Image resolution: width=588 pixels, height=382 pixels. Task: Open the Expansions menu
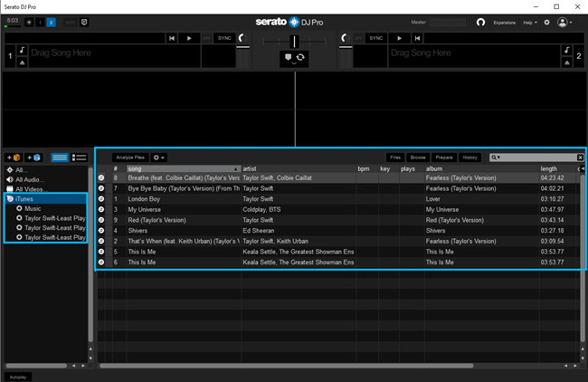505,23
